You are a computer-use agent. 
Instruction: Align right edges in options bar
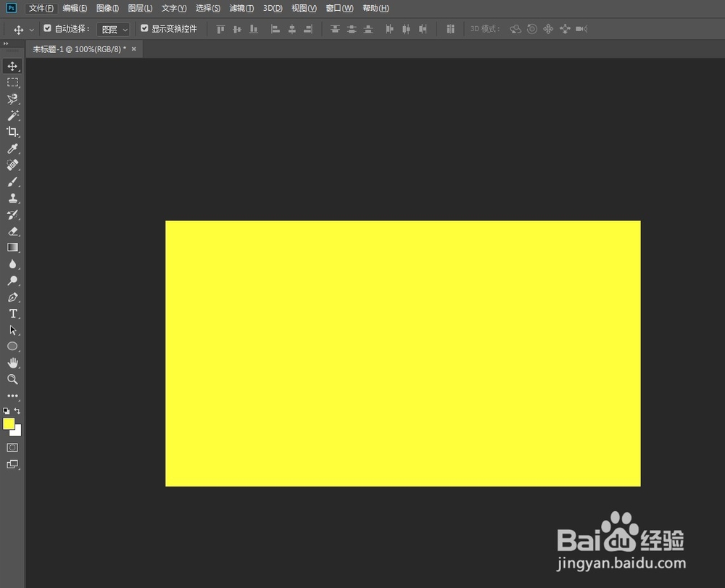click(308, 29)
